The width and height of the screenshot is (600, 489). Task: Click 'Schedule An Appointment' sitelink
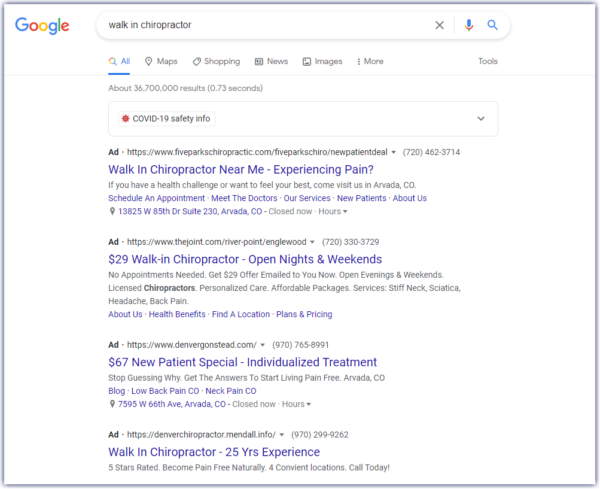157,198
